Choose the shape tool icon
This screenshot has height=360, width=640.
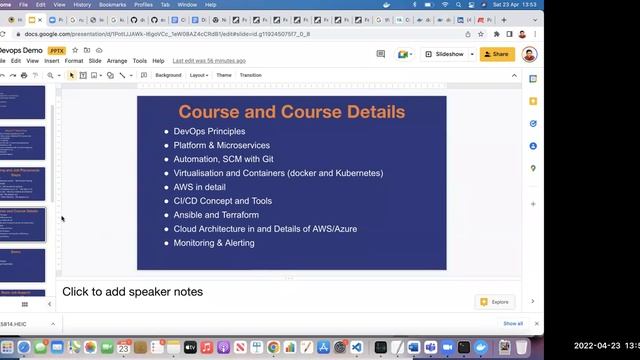point(110,76)
